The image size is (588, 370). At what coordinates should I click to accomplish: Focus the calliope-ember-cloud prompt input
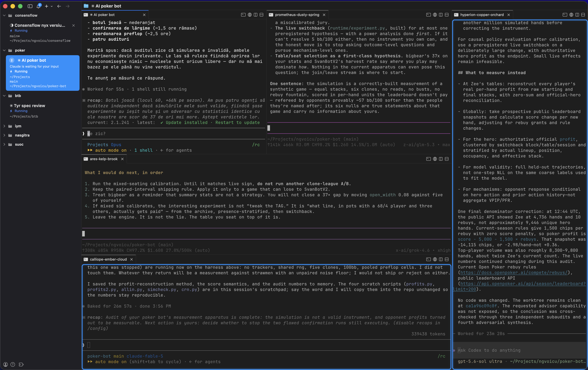click(x=266, y=345)
